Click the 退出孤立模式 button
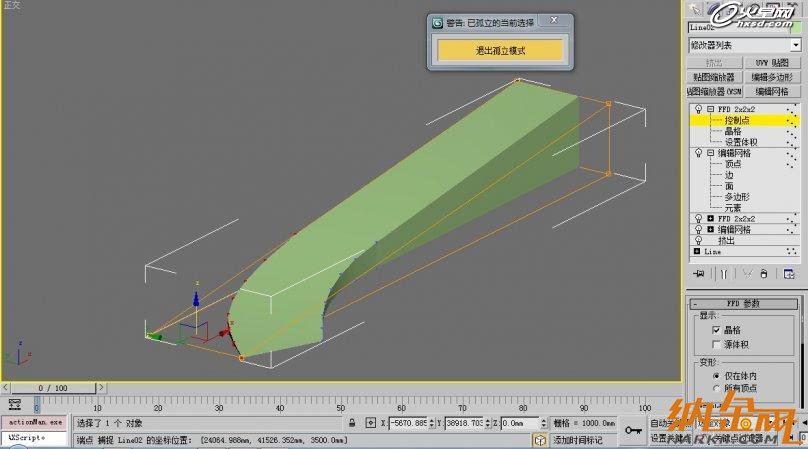Screen dimensions: 808x449 pos(501,50)
